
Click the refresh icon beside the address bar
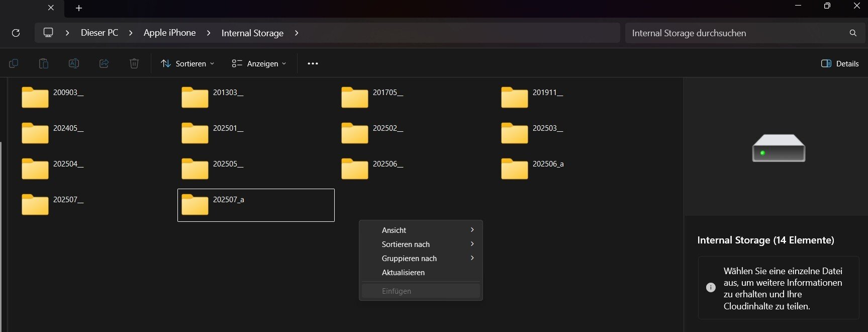tap(16, 33)
